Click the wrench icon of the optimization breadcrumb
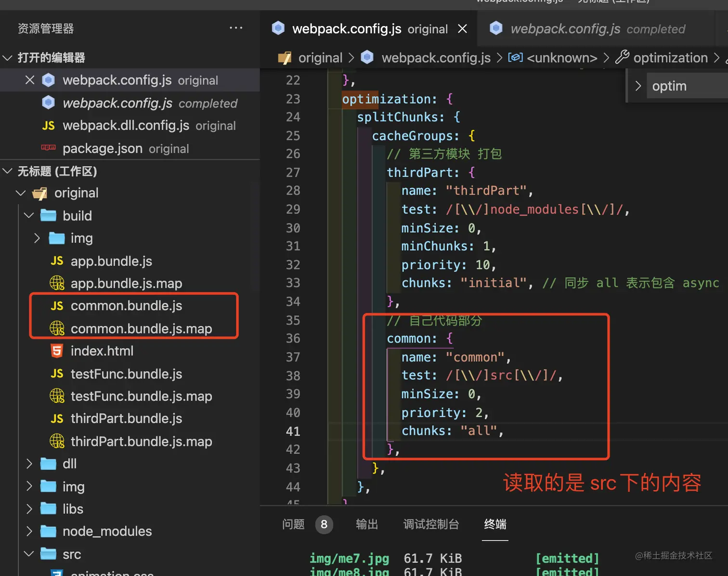Screen dimensions: 728x576 pos(622,57)
